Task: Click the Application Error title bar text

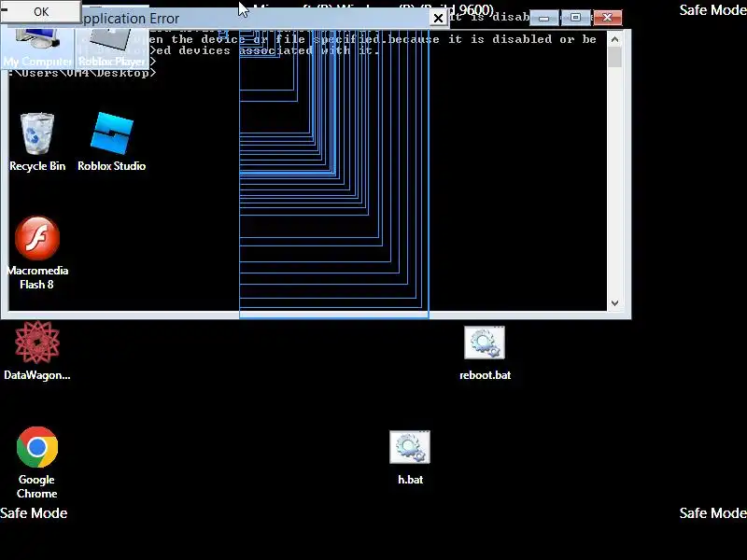Action: [130, 19]
